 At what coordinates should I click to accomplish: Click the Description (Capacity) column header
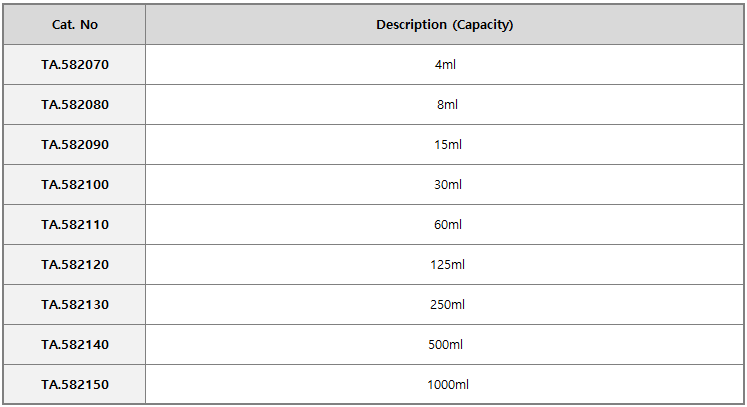point(444,25)
